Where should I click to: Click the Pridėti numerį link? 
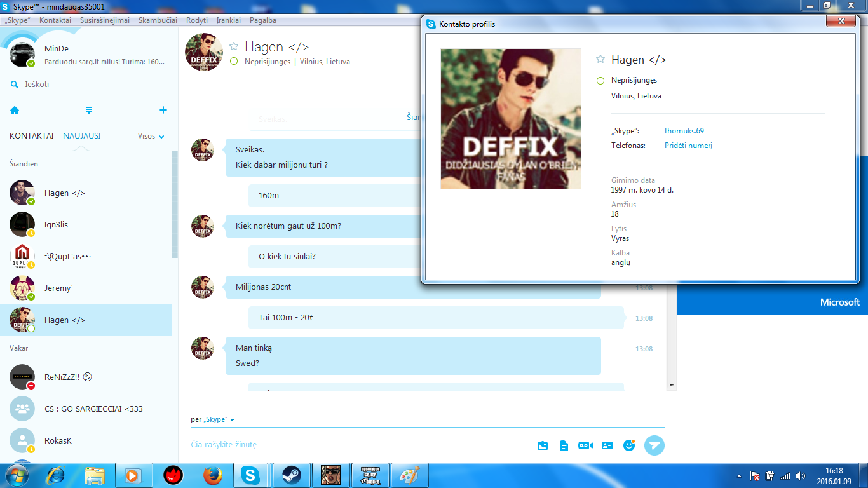(689, 146)
